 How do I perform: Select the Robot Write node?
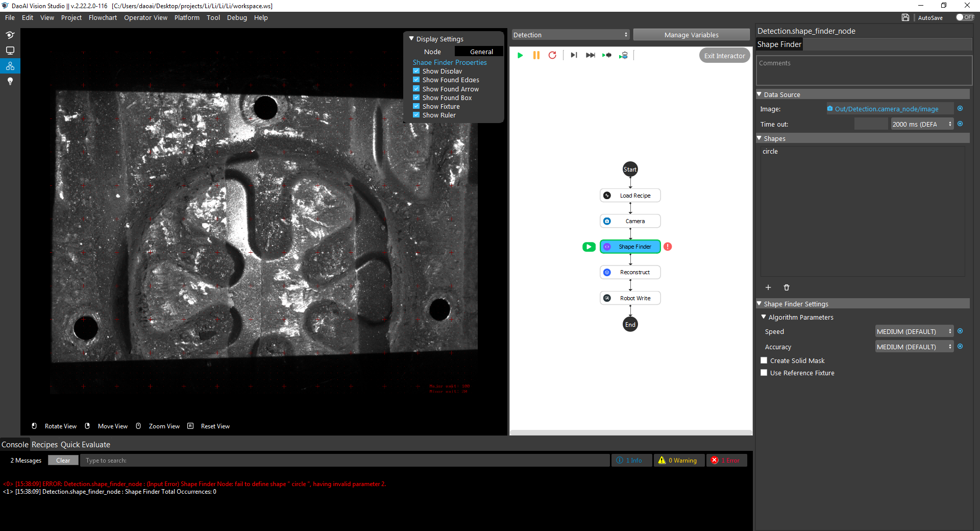click(630, 298)
